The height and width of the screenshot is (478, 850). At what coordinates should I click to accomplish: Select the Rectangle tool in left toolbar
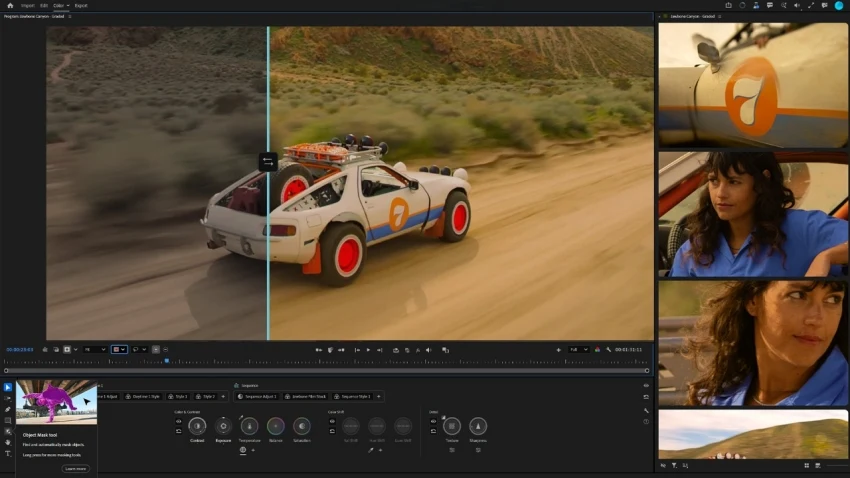[8, 421]
